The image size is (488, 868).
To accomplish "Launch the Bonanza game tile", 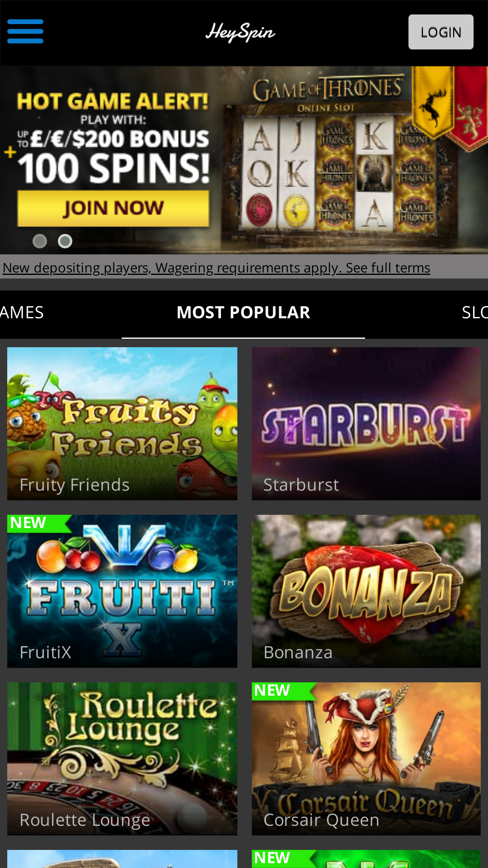I will click(x=366, y=591).
